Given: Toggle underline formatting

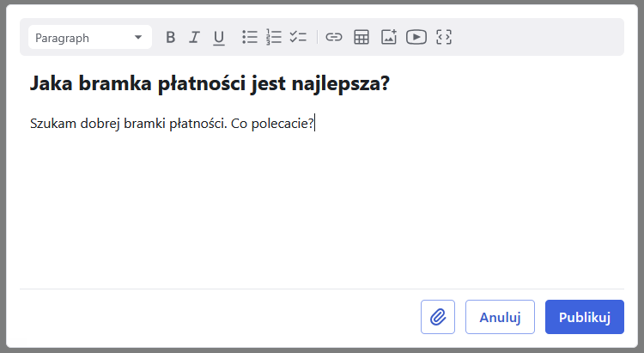Looking at the screenshot, I should click(219, 37).
